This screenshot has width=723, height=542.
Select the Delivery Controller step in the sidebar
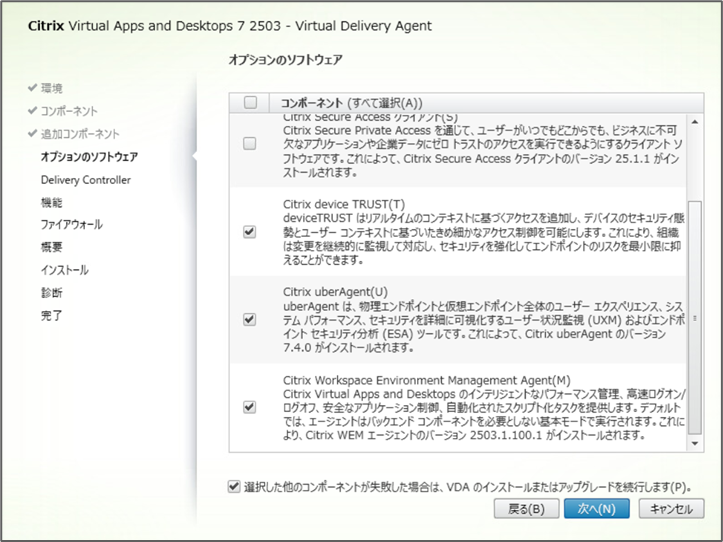tap(86, 180)
